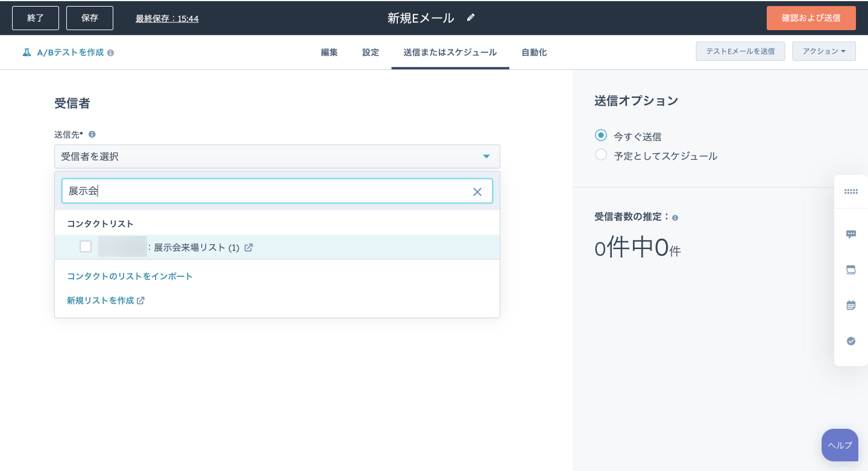This screenshot has width=868, height=471.
Task: Edit email name with pencil icon
Action: click(x=471, y=17)
